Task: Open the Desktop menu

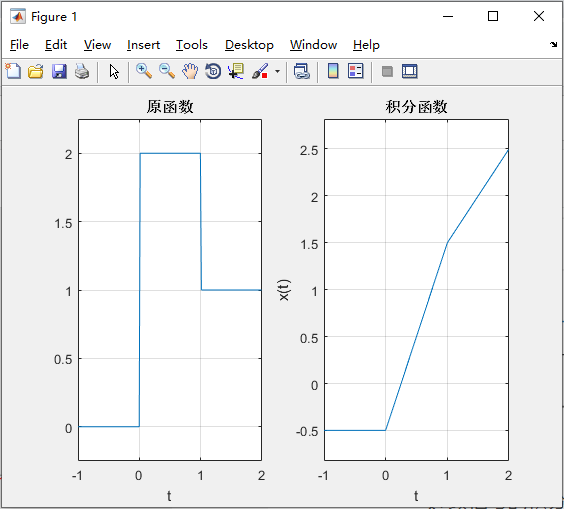Action: 249,45
